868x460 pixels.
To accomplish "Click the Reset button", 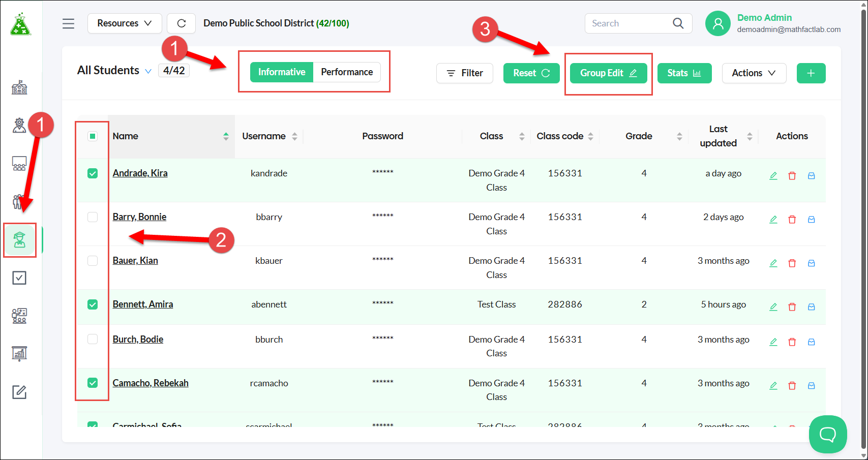I will [531, 73].
